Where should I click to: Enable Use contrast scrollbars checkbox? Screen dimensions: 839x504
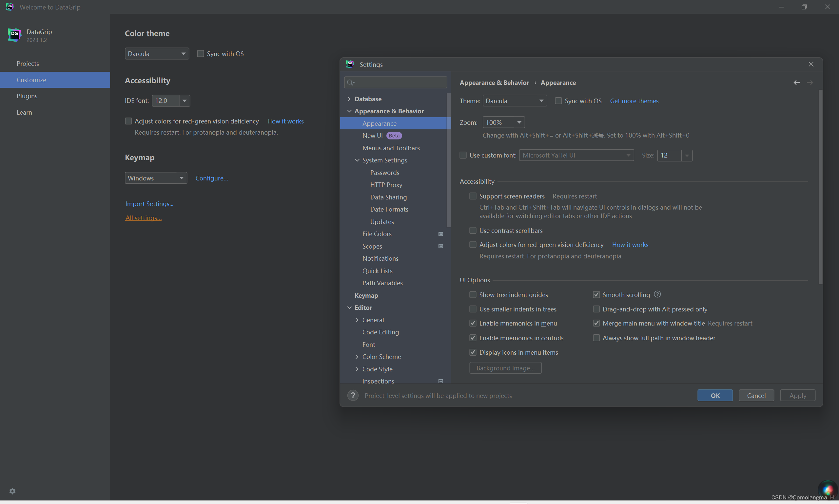pos(473,230)
